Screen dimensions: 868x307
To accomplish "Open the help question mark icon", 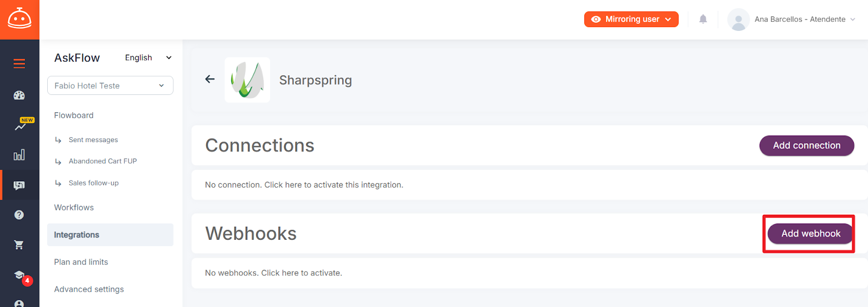I will (x=19, y=215).
